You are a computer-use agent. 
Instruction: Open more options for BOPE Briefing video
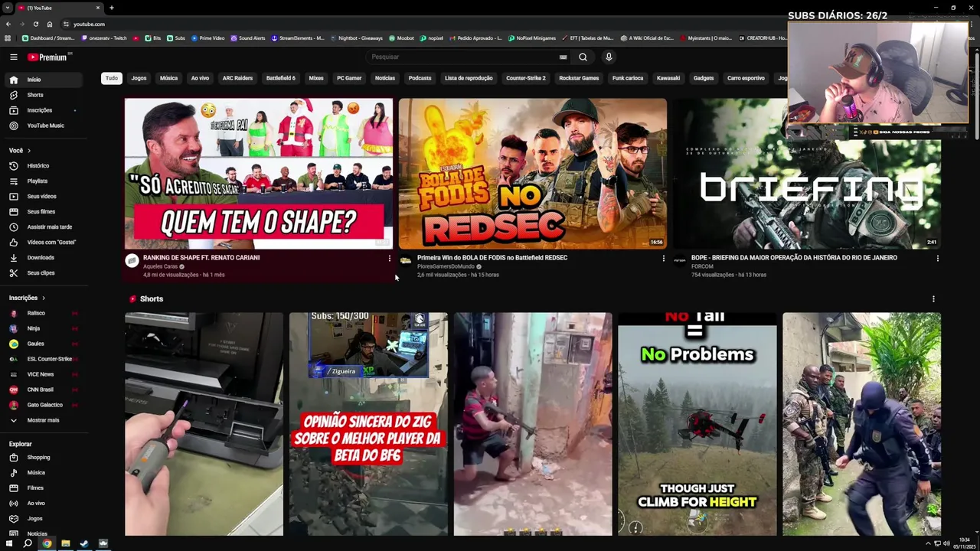pos(937,259)
